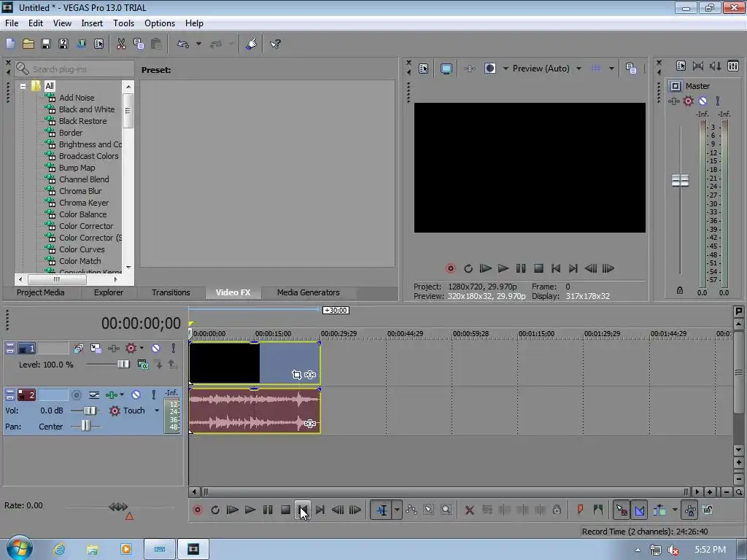Start playback from the timeline transport bar
Image resolution: width=747 pixels, height=560 pixels.
coord(249,510)
